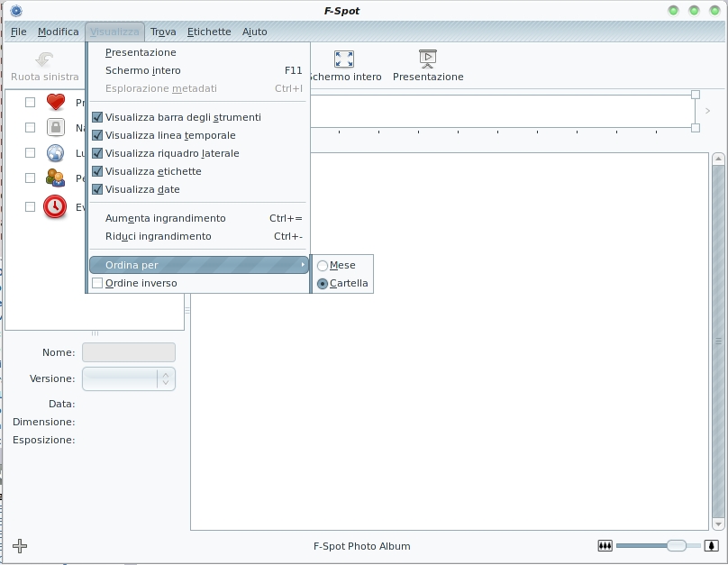Check the box beside the heart tag
This screenshot has height=565, width=728.
pos(30,102)
